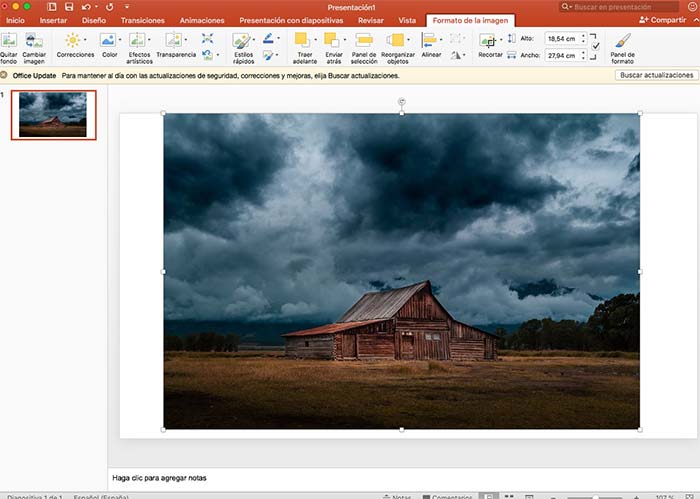The width and height of the screenshot is (700, 499).
Task: Click the sidebar layout icon in title bar
Action: click(52, 7)
